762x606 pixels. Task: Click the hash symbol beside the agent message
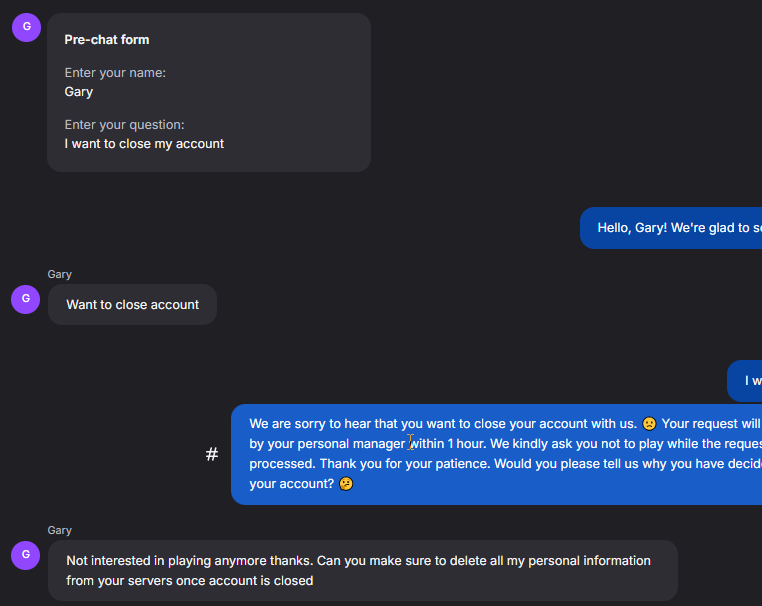click(x=212, y=454)
